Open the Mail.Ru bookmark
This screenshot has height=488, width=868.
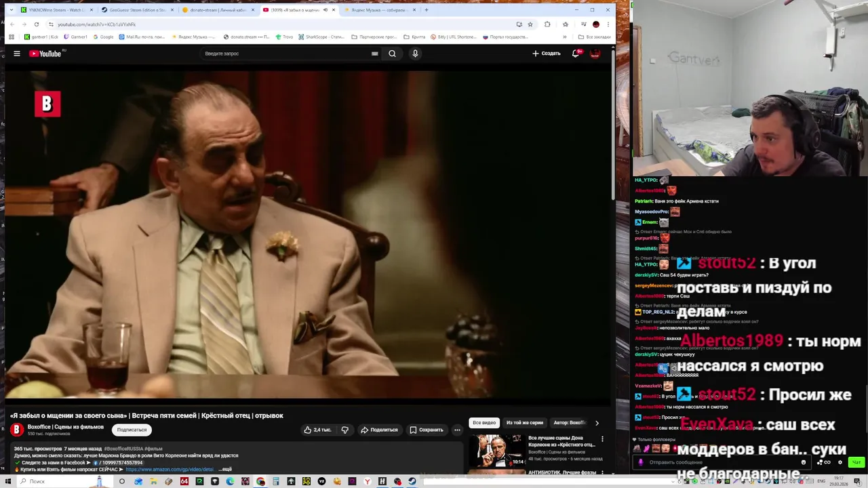142,37
